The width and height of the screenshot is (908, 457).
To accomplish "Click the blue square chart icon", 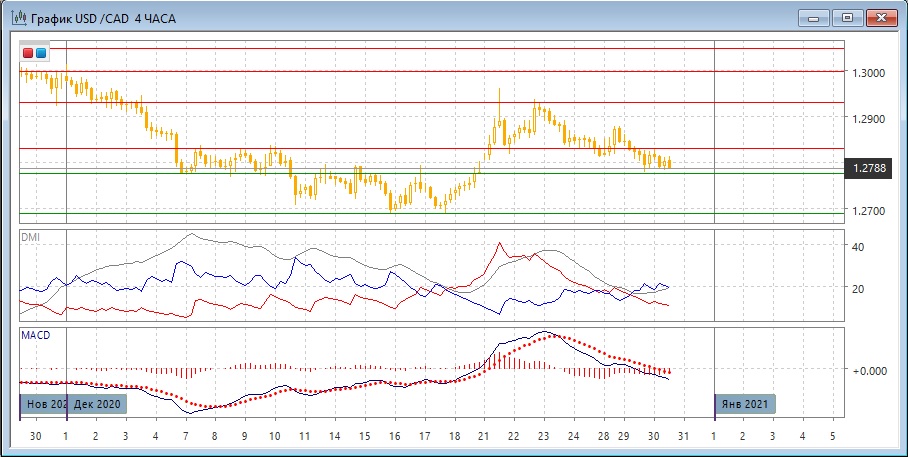I will [41, 53].
